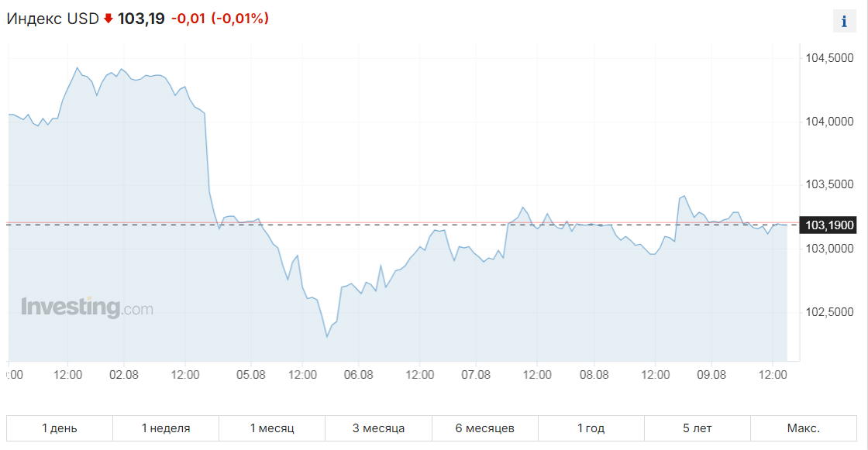This screenshot has height=450, width=868.
Task: Switch chart to 3 месяца period
Action: point(378,428)
